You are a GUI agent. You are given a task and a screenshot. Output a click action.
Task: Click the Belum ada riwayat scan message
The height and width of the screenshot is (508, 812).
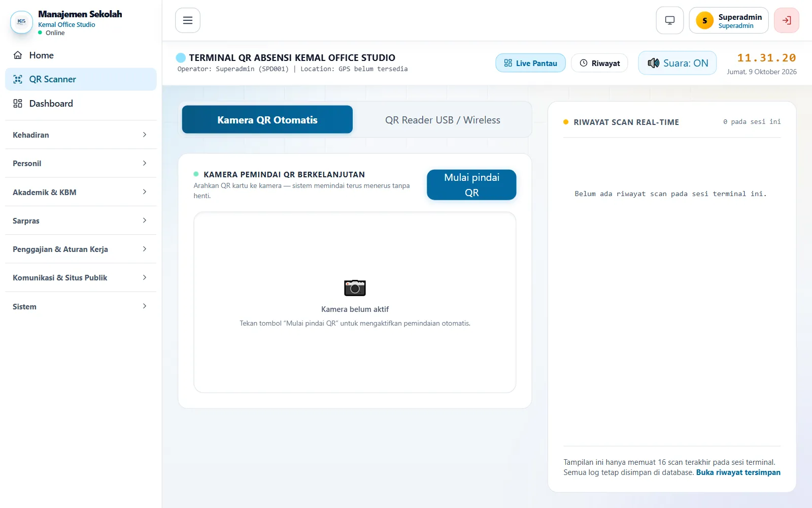point(670,194)
